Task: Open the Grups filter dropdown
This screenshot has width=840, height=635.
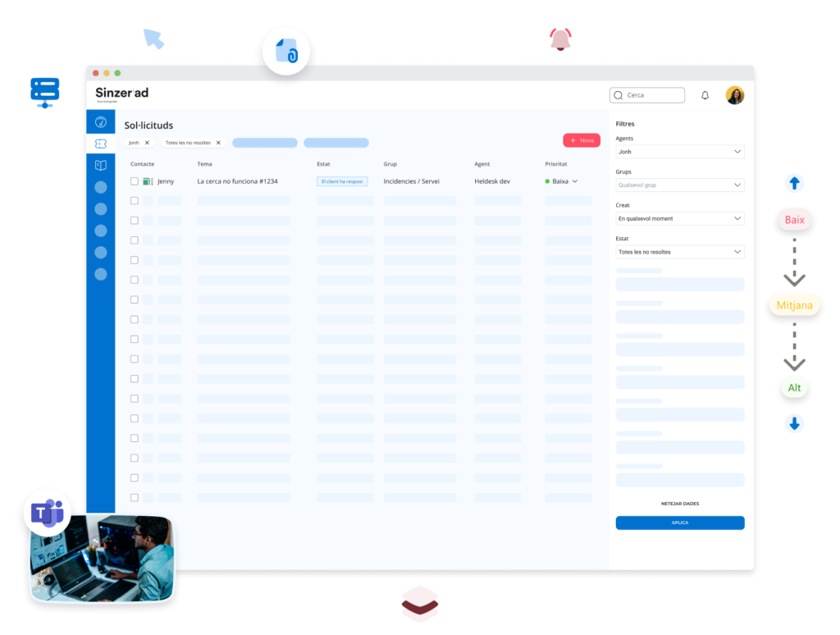Action: pyautogui.click(x=679, y=185)
